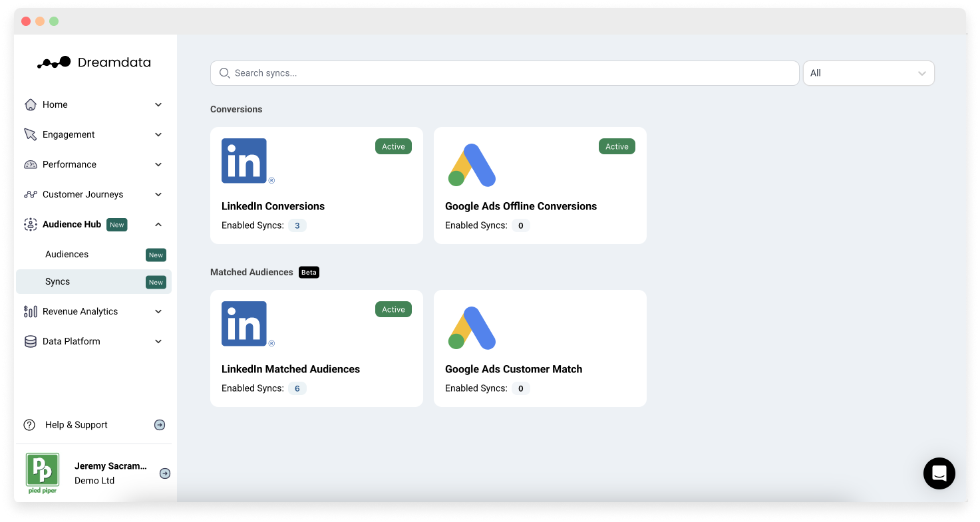Click the Audience Hub person icon

click(30, 224)
